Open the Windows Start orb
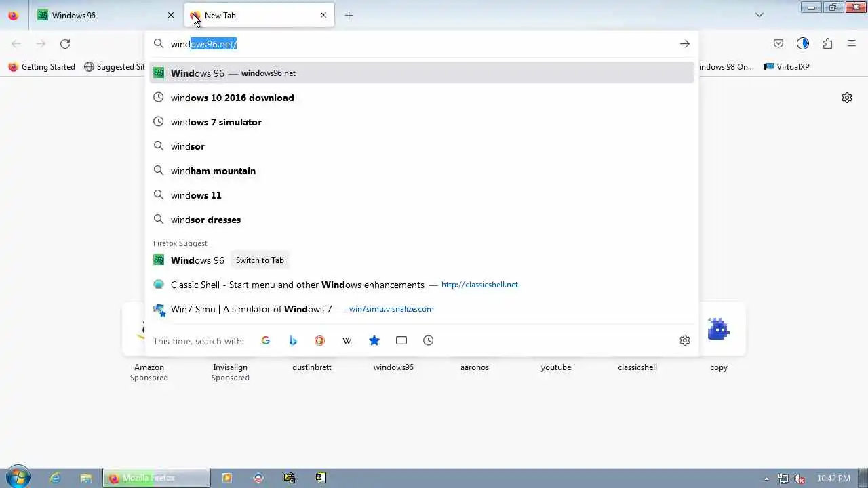This screenshot has width=868, height=488. point(18,477)
